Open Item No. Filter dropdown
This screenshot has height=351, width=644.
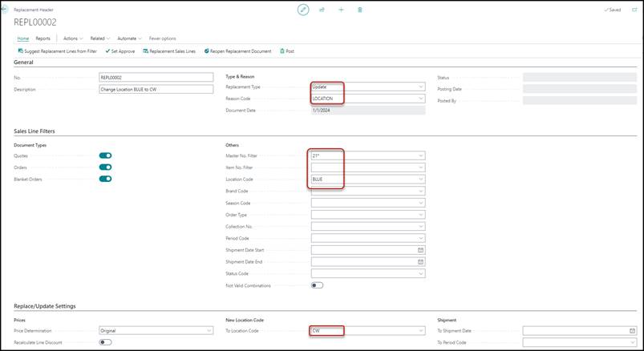tap(420, 167)
